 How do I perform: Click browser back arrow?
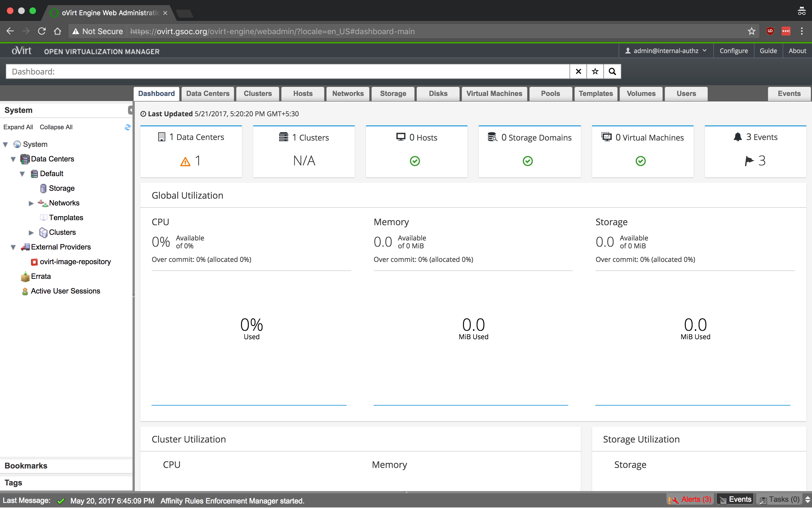point(10,31)
